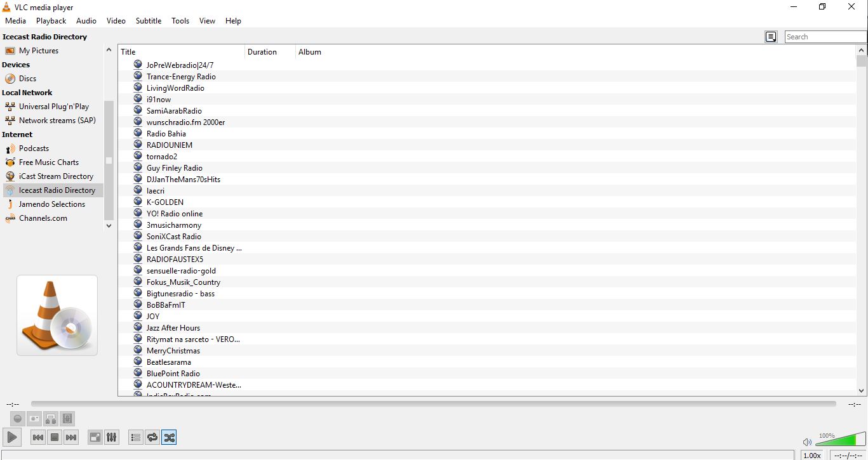Sort list by Duration column header
The height and width of the screenshot is (460, 868).
click(x=270, y=52)
